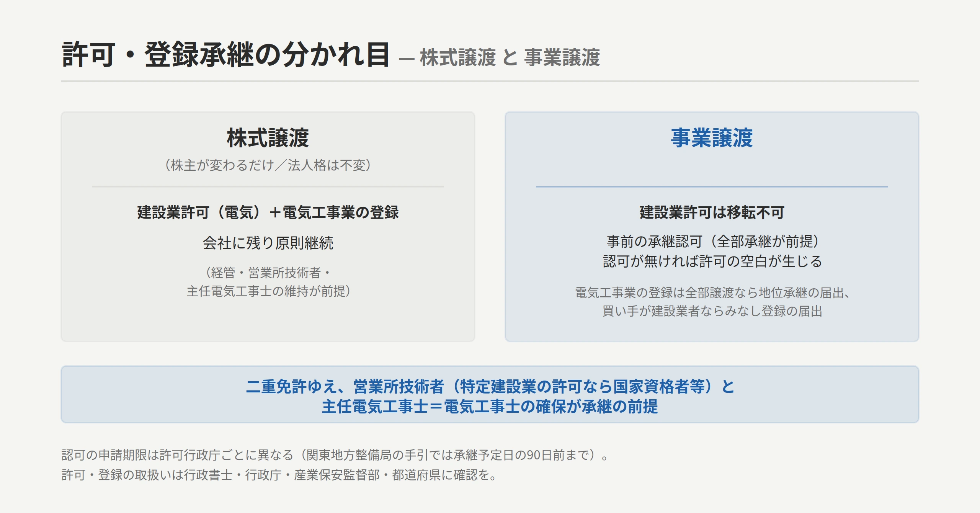The height and width of the screenshot is (513, 980).
Task: Click the line 買い手が建設業者ならみなし登録の届出
Action: [712, 311]
